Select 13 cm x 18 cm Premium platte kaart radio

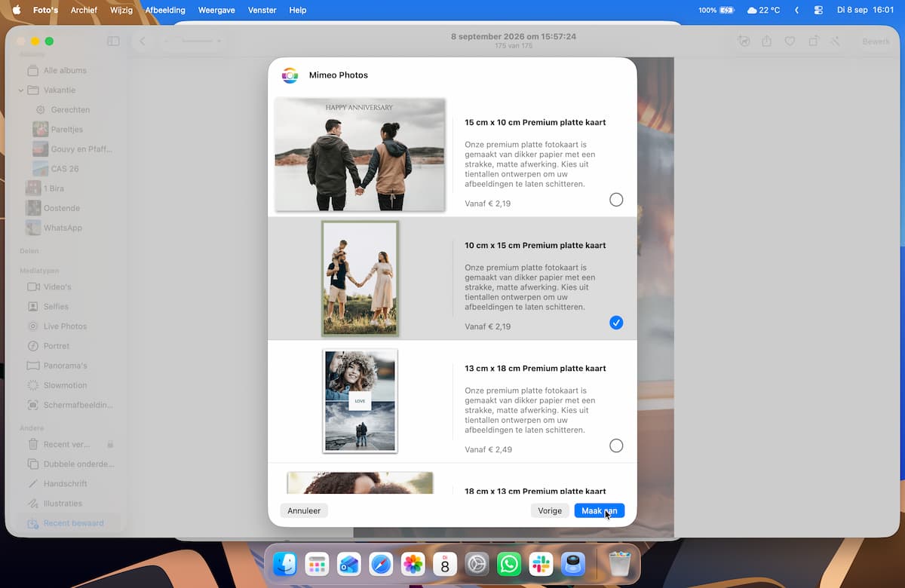pyautogui.click(x=616, y=446)
